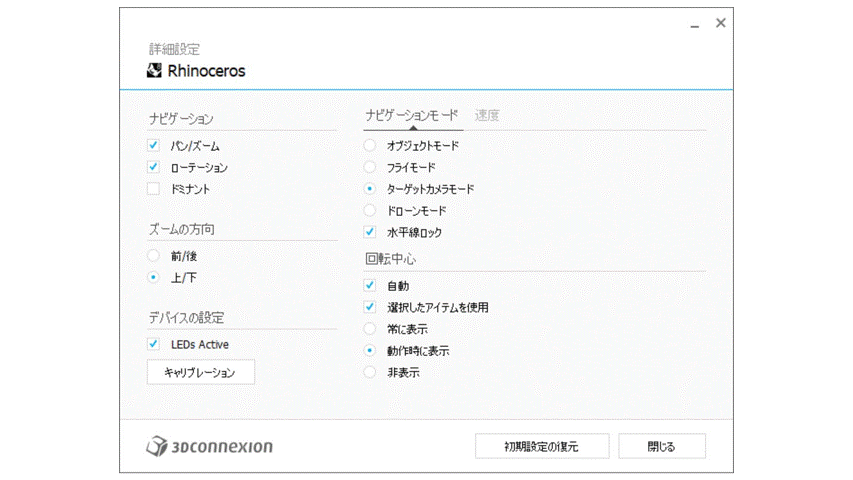Toggle 選択したアイテムを使用 checkbox

point(370,307)
